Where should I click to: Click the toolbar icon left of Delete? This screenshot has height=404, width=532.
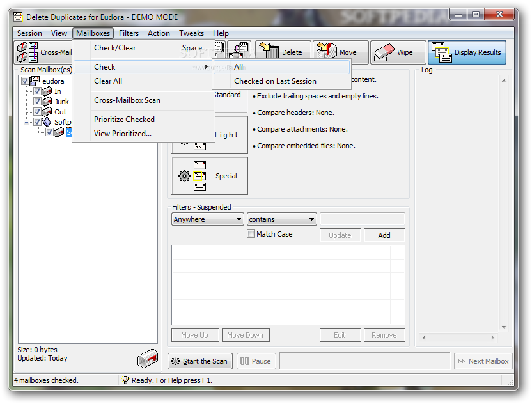coord(239,51)
